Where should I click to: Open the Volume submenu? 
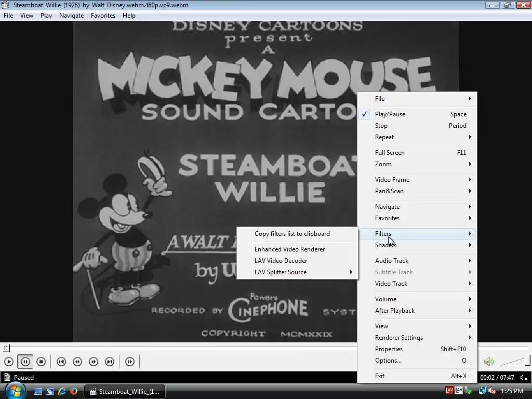tap(417, 299)
